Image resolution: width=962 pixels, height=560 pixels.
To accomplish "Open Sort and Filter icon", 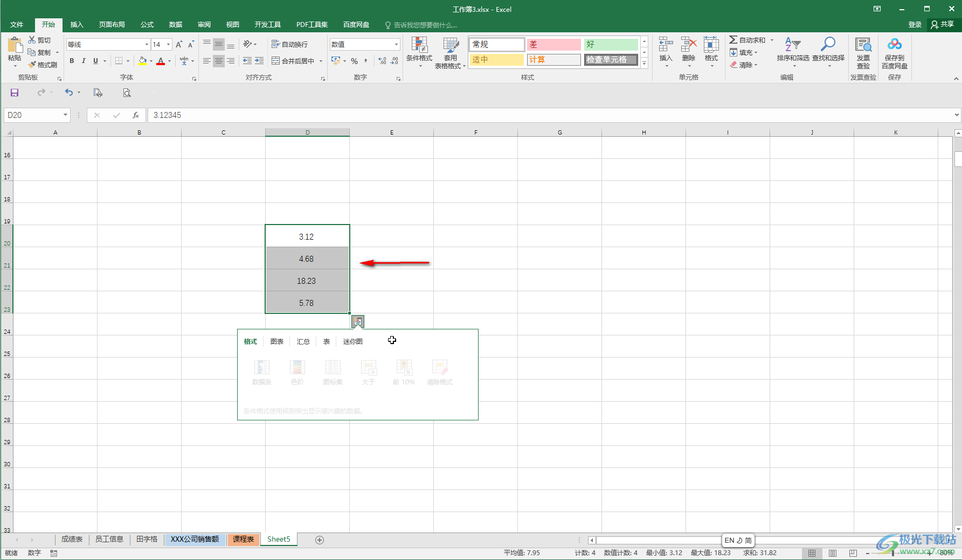I will (793, 44).
